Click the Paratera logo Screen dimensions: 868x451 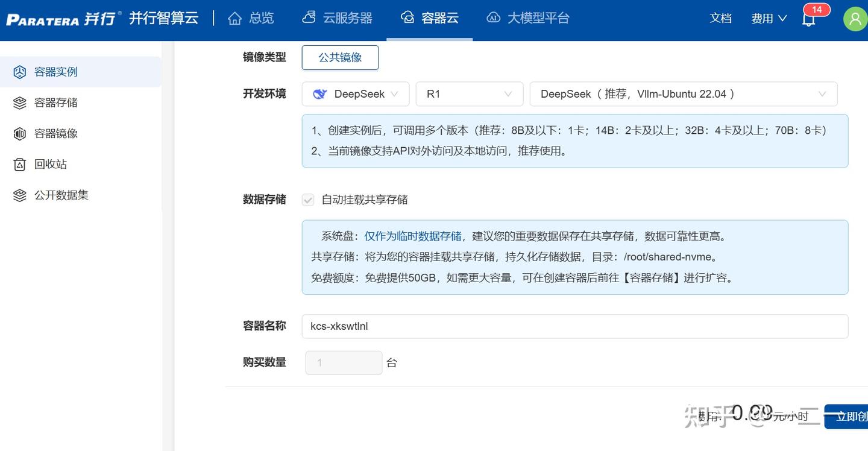pyautogui.click(x=63, y=18)
